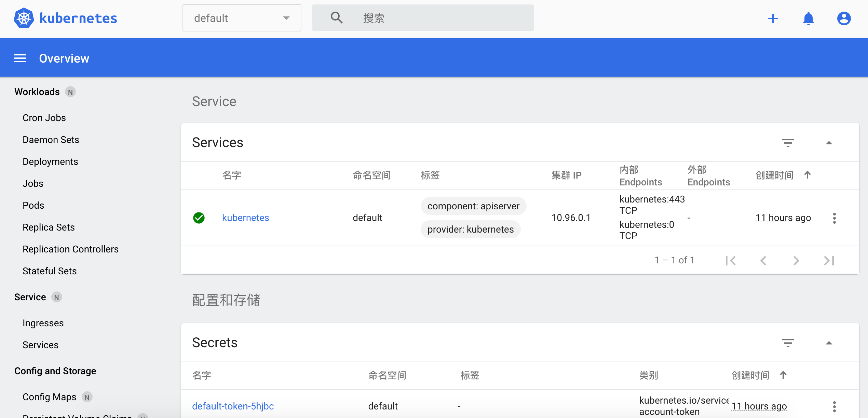Open Pods in sidebar
Image resolution: width=868 pixels, height=418 pixels.
coord(33,206)
